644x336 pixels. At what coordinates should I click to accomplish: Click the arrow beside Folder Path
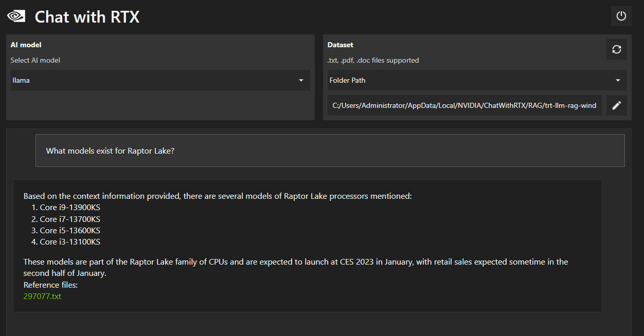pos(618,80)
